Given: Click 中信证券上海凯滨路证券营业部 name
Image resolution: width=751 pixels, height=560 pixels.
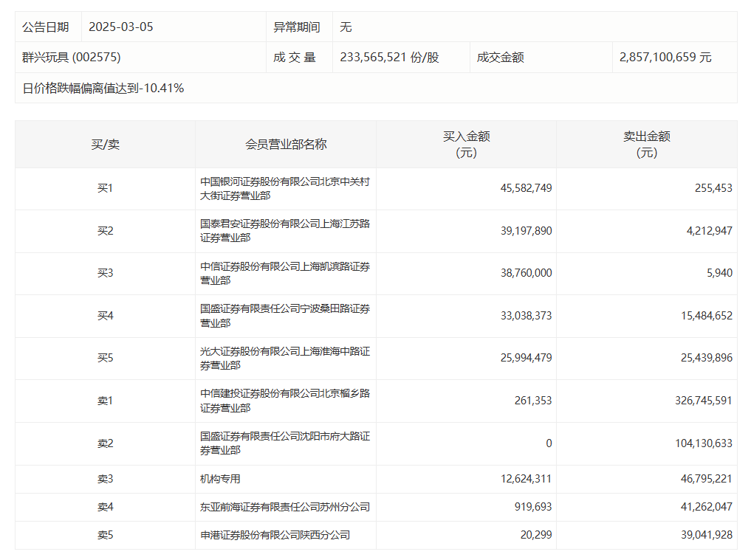Looking at the screenshot, I should point(284,273).
